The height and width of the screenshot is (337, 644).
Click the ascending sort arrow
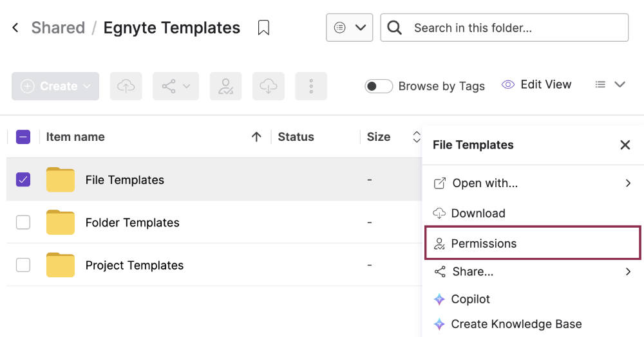256,137
